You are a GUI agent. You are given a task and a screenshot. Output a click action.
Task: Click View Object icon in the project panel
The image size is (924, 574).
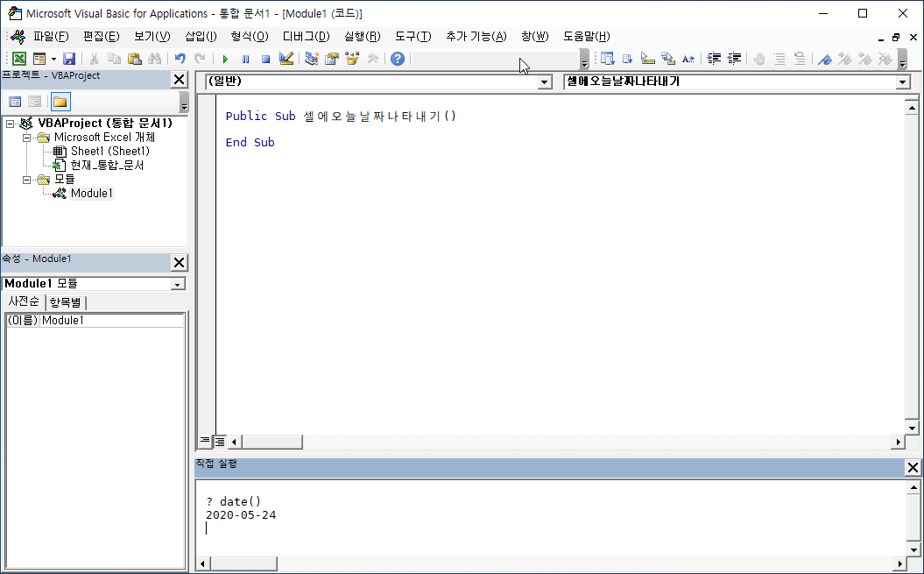click(x=35, y=102)
